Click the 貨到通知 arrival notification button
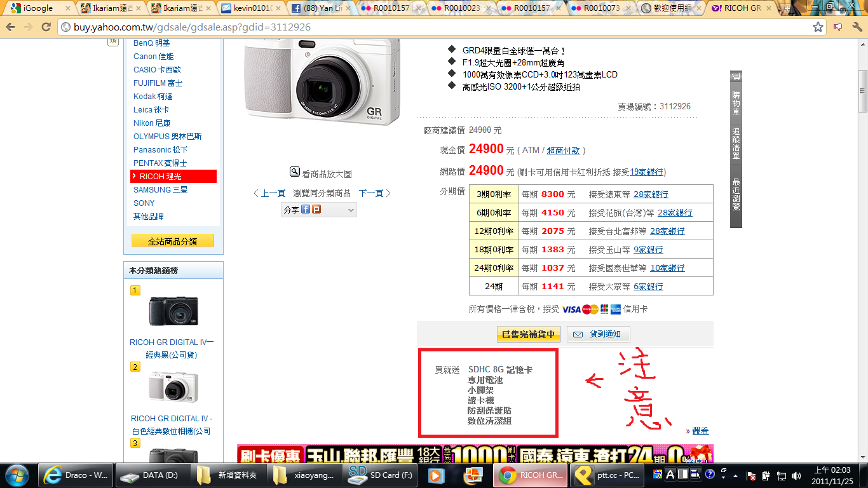868x488 pixels. [x=598, y=334]
